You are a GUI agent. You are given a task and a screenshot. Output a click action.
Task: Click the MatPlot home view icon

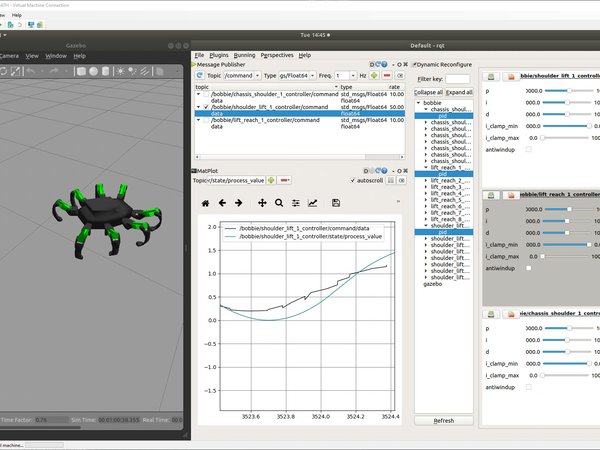pos(206,203)
